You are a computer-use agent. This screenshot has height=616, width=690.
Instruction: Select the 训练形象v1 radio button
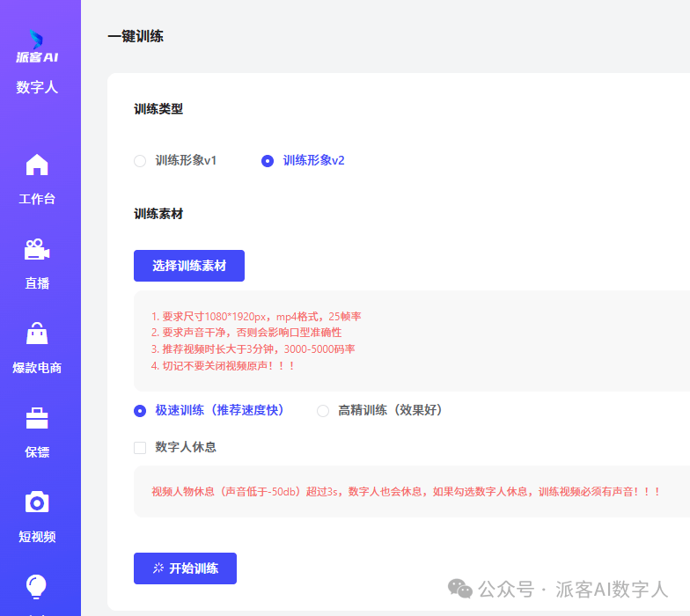point(140,161)
